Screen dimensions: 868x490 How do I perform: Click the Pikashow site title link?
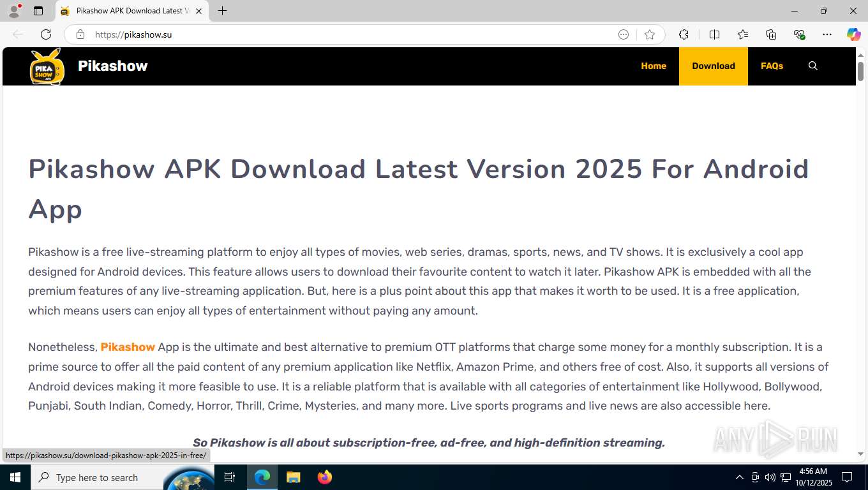coord(112,66)
